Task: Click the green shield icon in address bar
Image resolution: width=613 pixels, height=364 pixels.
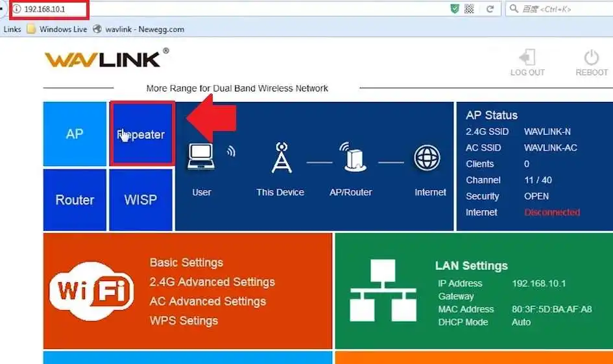Action: (x=455, y=8)
